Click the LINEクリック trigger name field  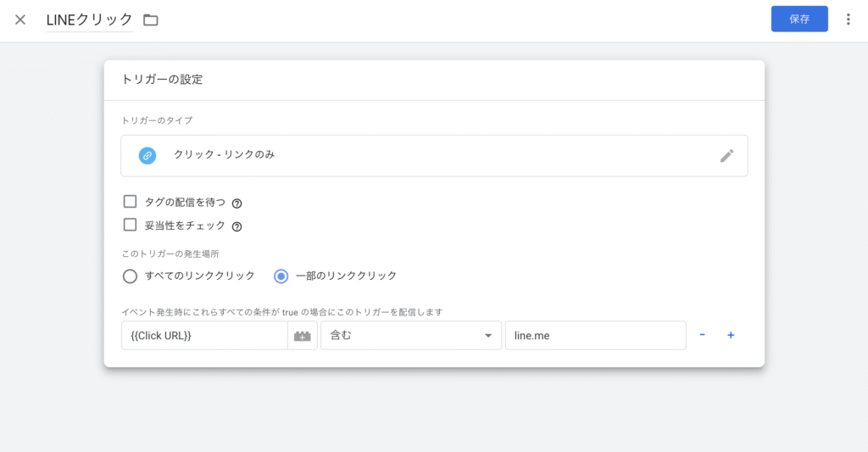click(x=89, y=20)
